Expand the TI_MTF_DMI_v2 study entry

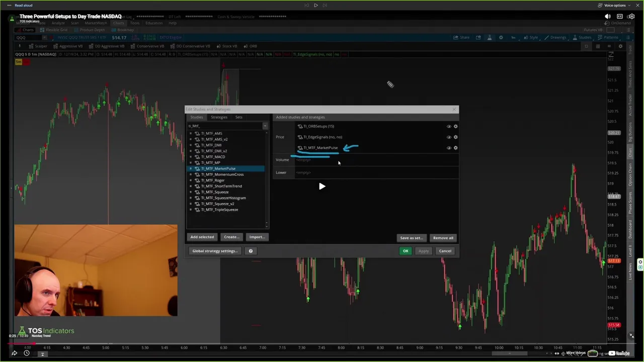click(191, 151)
